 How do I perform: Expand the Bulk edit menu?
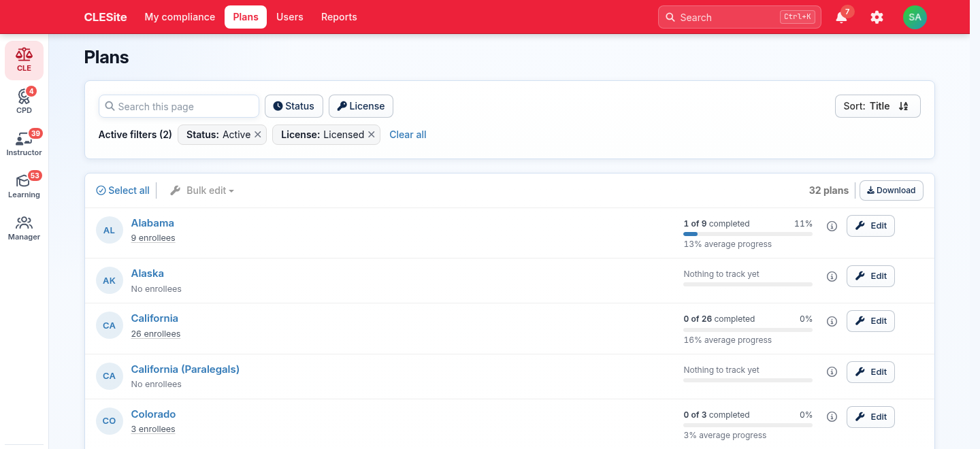pyautogui.click(x=201, y=190)
